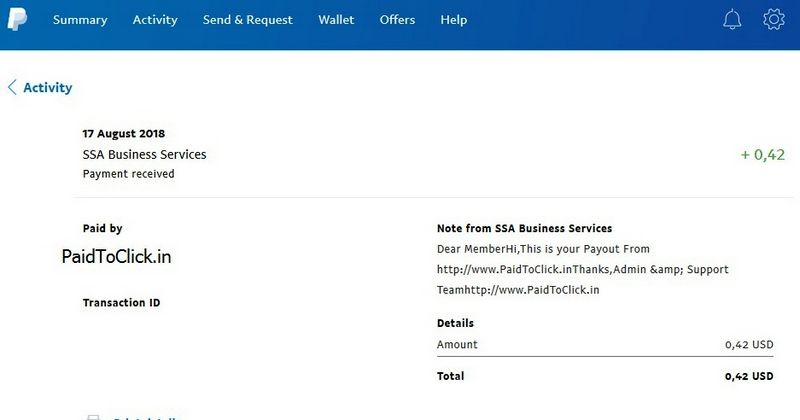Click the Note from SSA Business Services heading

pyautogui.click(x=524, y=229)
